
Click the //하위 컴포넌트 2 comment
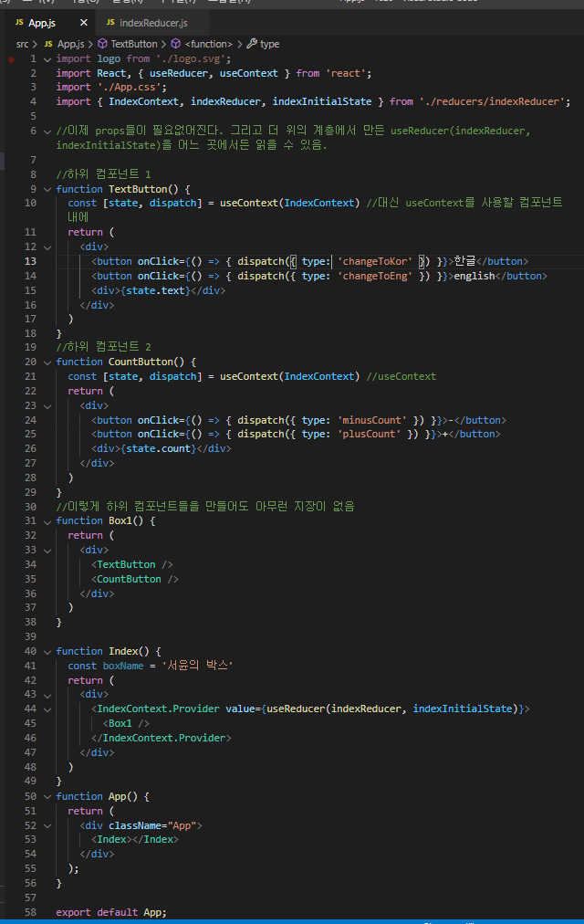point(104,347)
